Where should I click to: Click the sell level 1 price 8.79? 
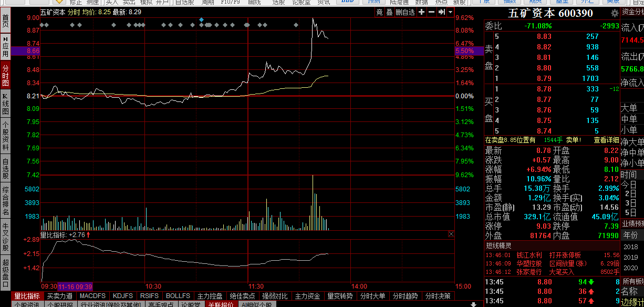[x=544, y=78]
